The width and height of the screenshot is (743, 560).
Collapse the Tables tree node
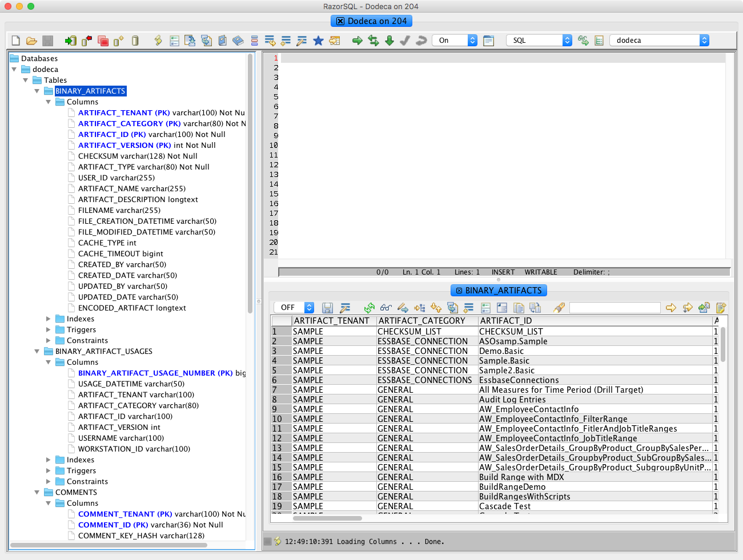coord(26,80)
